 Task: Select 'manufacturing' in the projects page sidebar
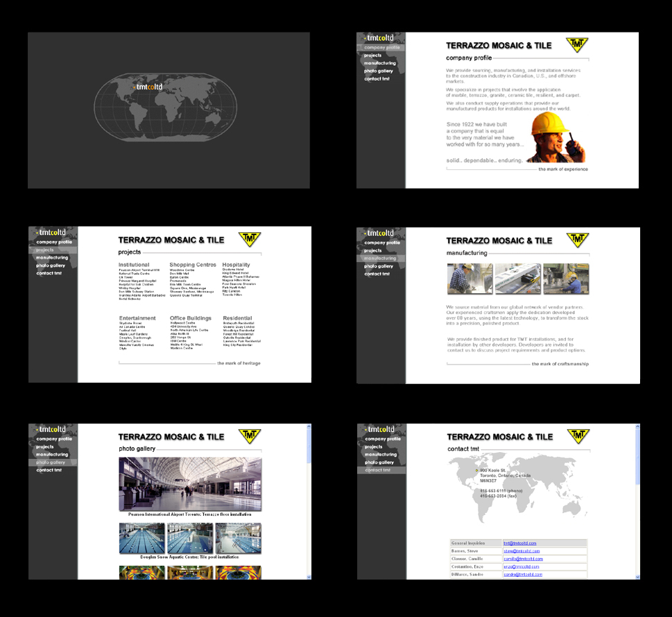coord(52,257)
